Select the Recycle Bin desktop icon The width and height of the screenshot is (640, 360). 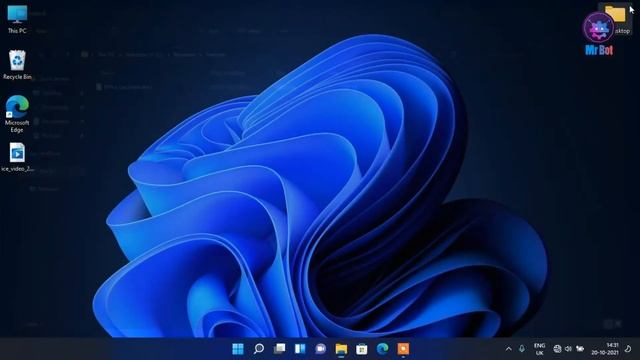tap(17, 65)
